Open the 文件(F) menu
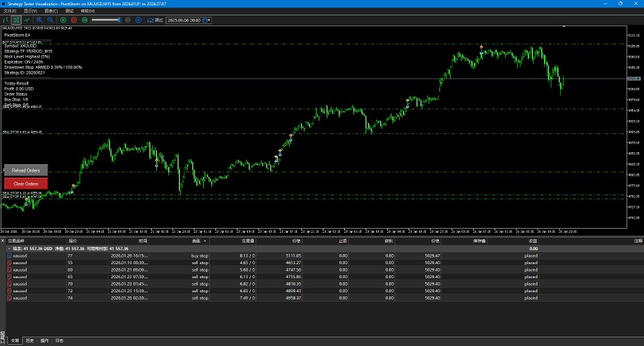644x346 pixels. click(10, 11)
